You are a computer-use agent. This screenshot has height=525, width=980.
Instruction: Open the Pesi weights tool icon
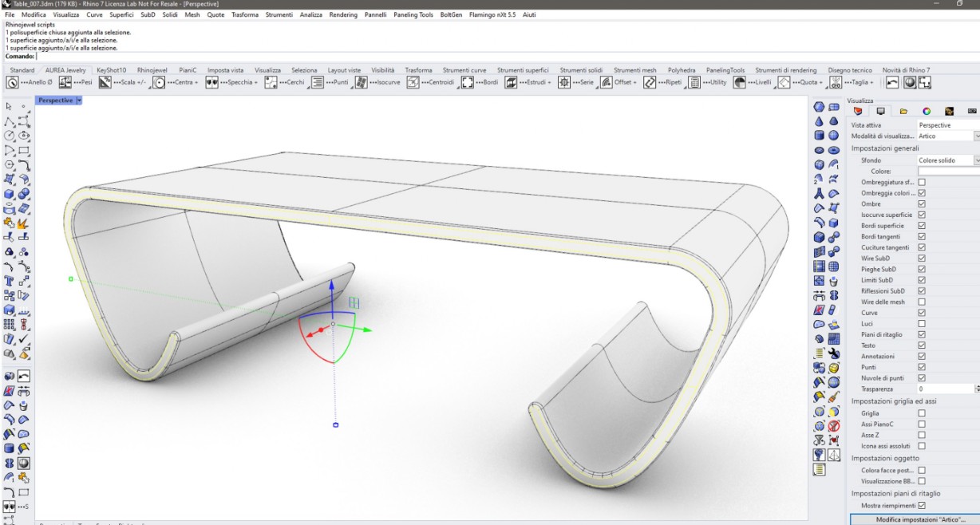(65, 82)
